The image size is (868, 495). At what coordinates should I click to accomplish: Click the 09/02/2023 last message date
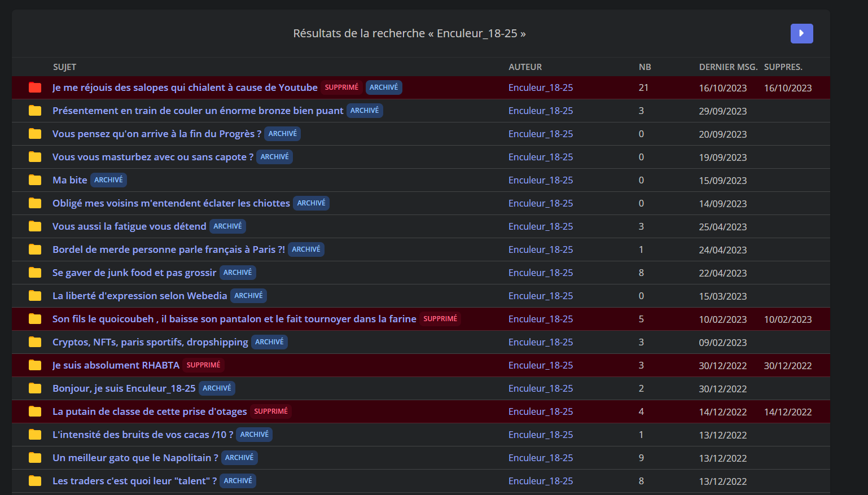click(722, 343)
